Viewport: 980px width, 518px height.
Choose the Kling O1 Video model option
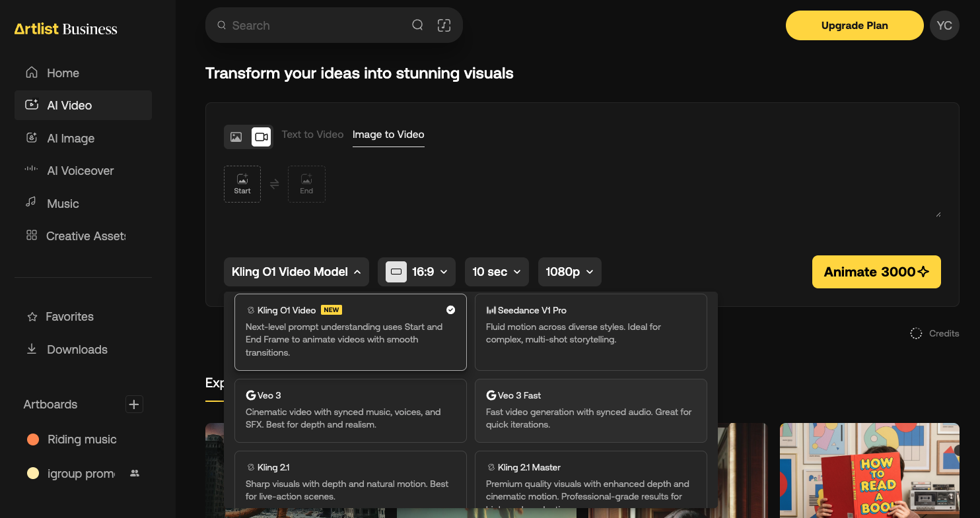pos(351,332)
